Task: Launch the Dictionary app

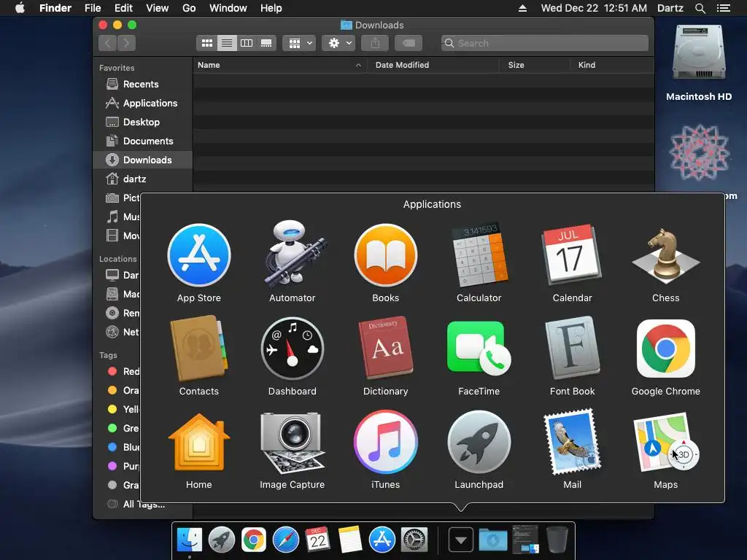Action: [x=386, y=349]
